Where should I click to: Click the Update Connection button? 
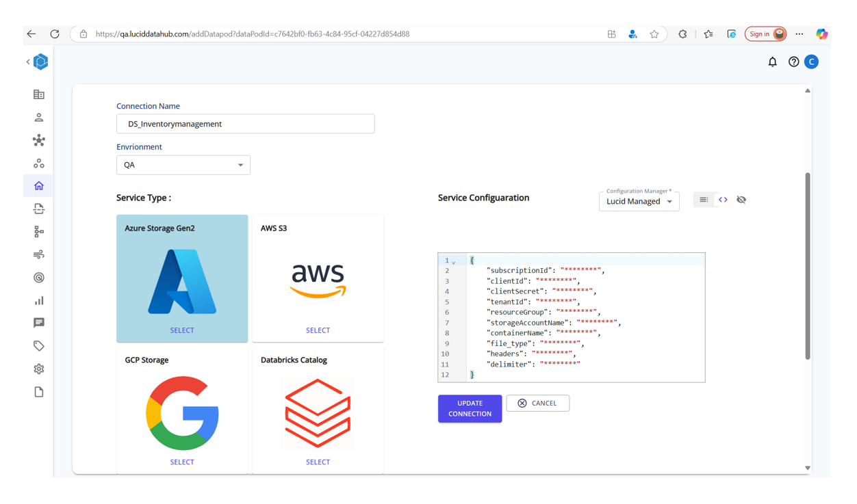tap(470, 408)
